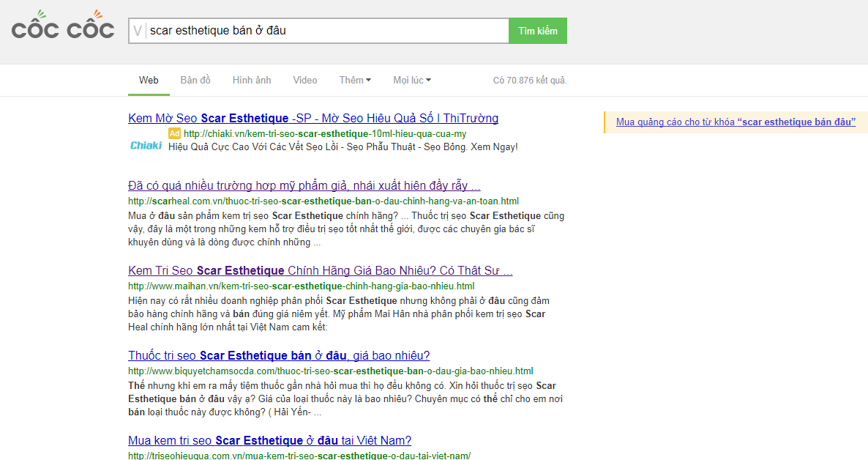The image size is (868, 460).
Task: Go to the Video tab
Action: (x=305, y=81)
